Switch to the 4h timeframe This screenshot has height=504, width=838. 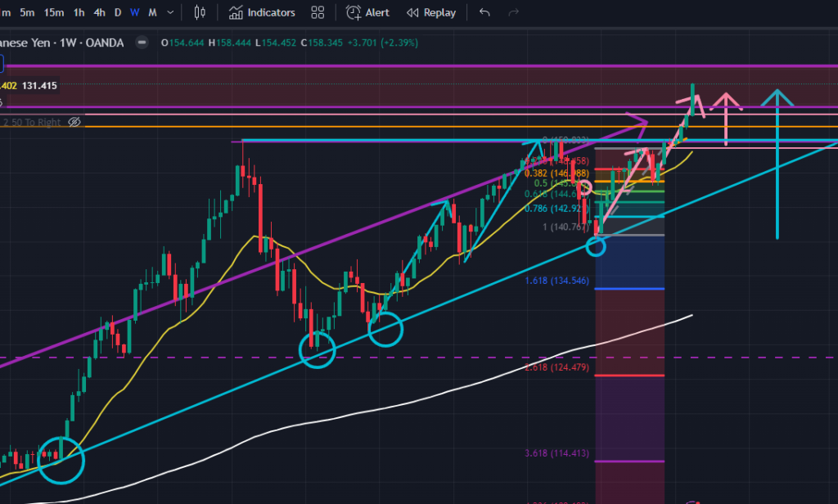point(99,12)
